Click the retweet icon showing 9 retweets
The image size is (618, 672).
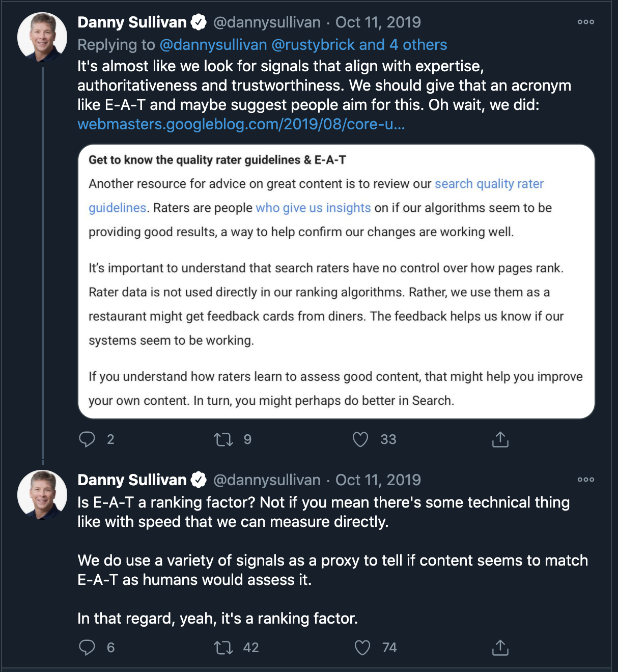click(223, 439)
